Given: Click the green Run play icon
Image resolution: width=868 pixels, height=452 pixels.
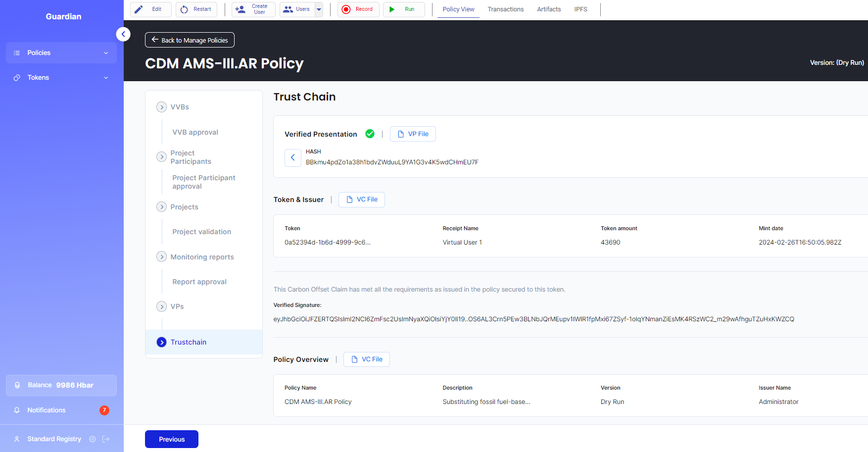Looking at the screenshot, I should tap(392, 9).
